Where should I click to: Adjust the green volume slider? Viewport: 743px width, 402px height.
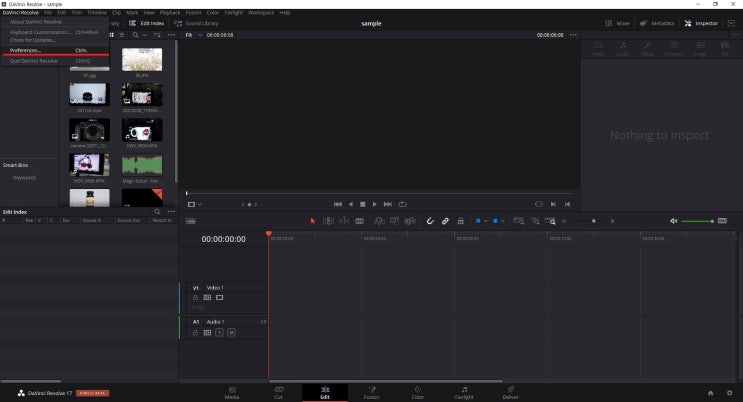(697, 221)
